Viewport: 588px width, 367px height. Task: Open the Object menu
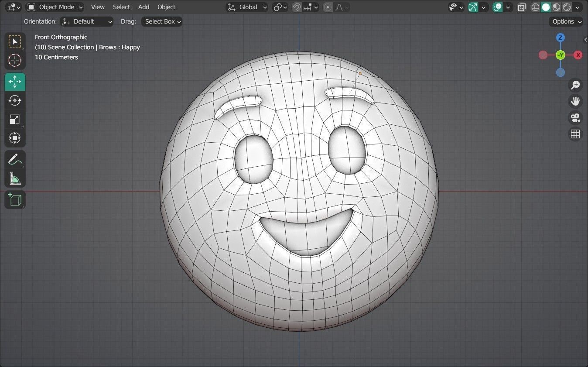tap(166, 7)
